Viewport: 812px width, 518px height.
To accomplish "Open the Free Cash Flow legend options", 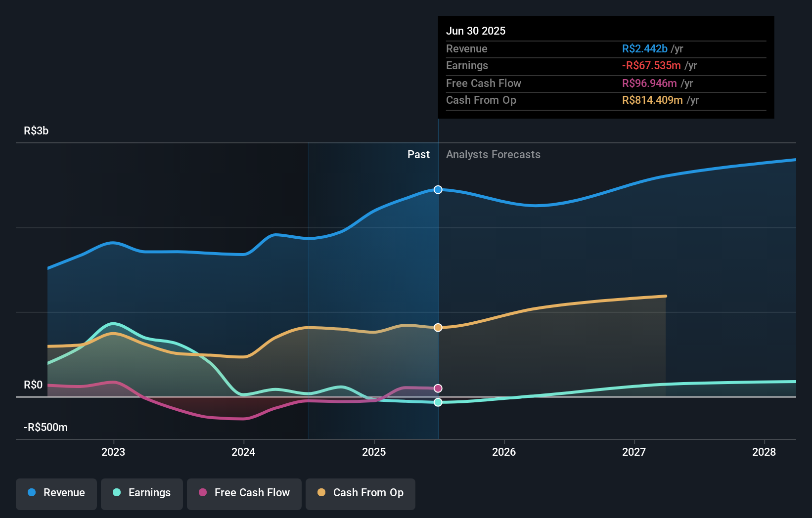I will (x=244, y=493).
